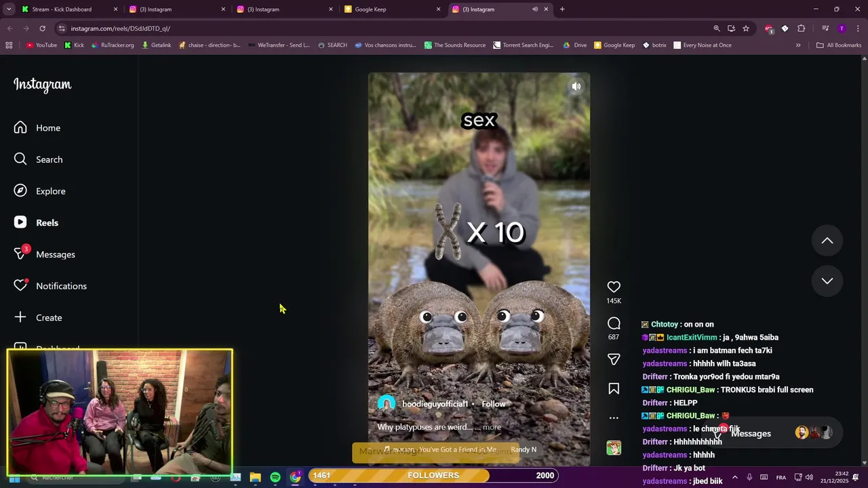
Task: Expand the caption with 'more'
Action: click(x=492, y=427)
